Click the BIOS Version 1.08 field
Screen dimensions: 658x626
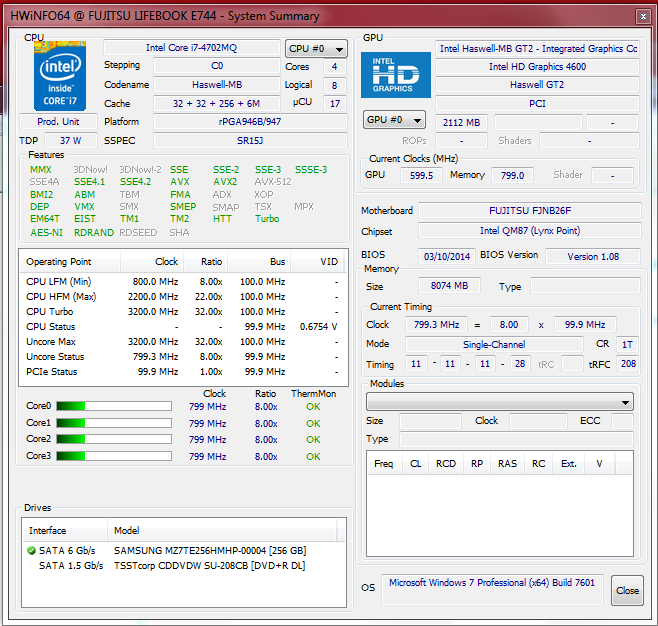[593, 256]
